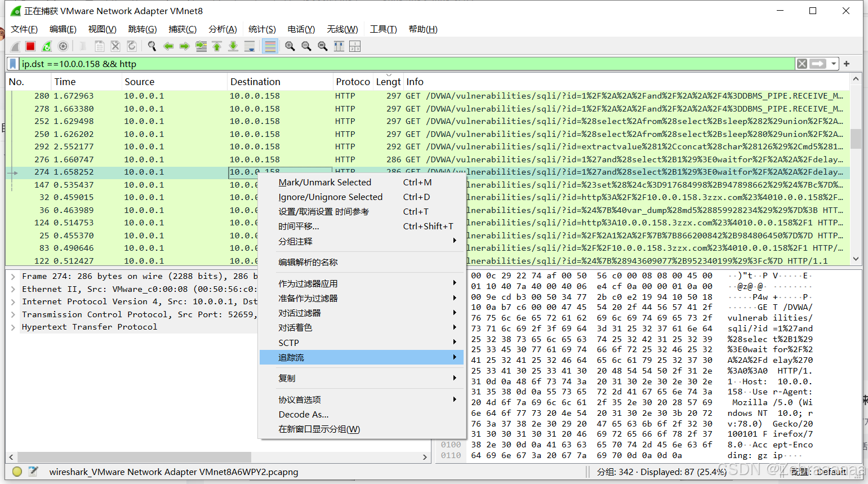Click into the display filter field

coord(407,64)
